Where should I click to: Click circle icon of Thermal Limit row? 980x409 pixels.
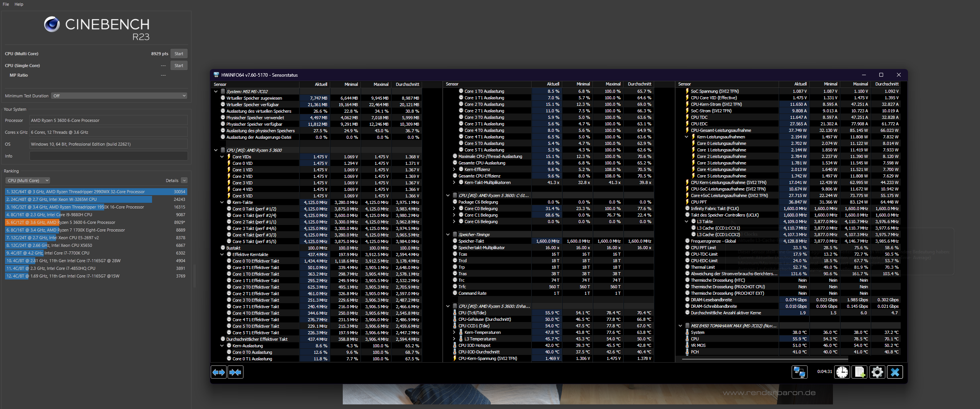tap(687, 267)
